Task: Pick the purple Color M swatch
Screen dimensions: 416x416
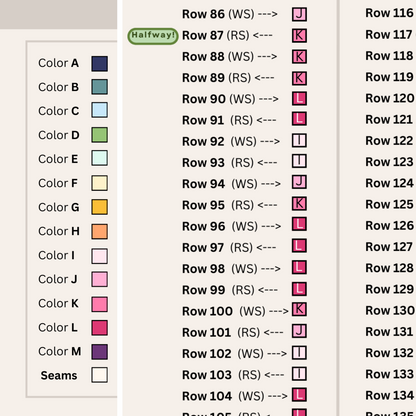Action: point(100,352)
